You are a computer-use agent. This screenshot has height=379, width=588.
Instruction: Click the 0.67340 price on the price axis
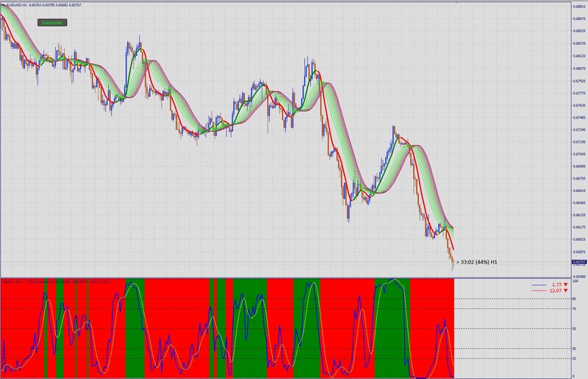579,130
